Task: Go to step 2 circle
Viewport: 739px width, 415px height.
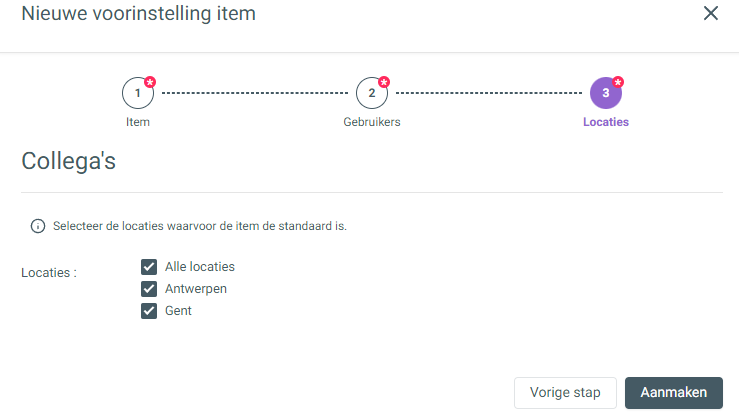Action: pyautogui.click(x=372, y=93)
